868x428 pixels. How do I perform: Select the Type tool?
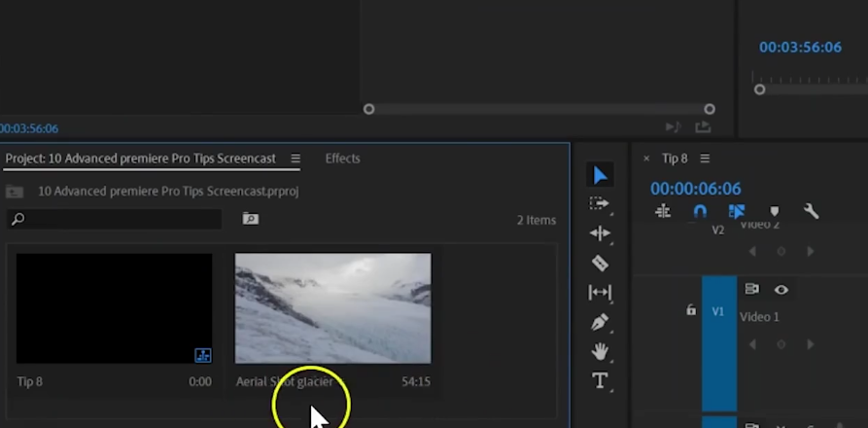tap(600, 380)
